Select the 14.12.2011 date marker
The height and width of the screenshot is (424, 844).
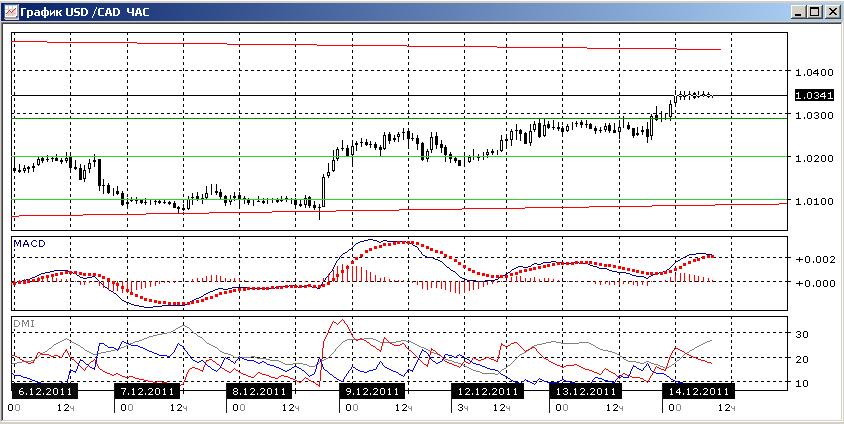pos(699,391)
